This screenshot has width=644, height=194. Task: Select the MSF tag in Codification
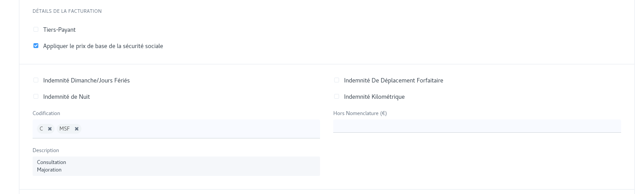point(65,129)
